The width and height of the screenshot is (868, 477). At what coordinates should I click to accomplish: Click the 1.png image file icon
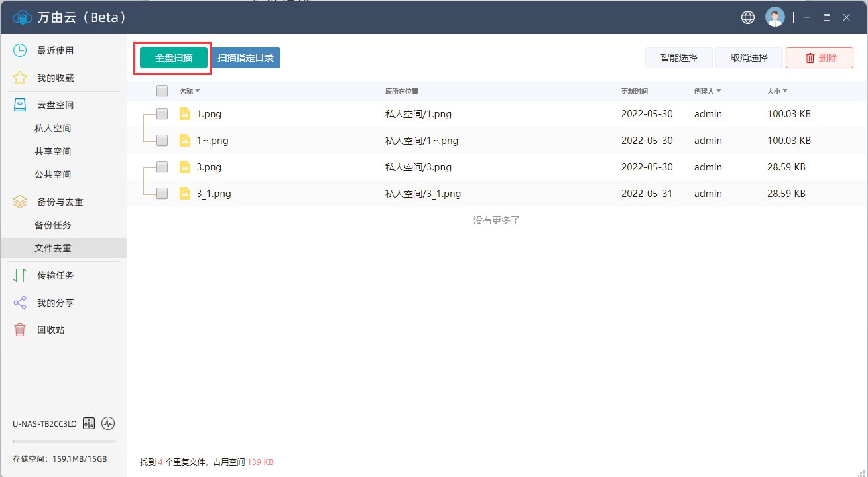pyautogui.click(x=185, y=114)
